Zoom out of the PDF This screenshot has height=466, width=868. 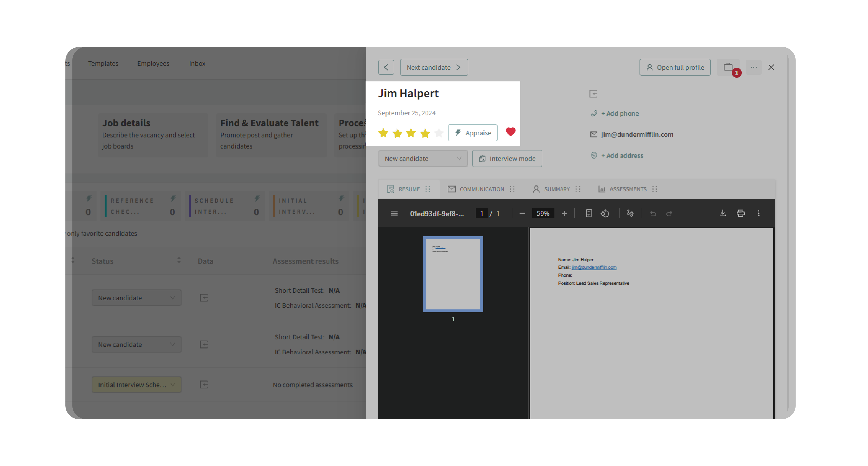point(522,213)
